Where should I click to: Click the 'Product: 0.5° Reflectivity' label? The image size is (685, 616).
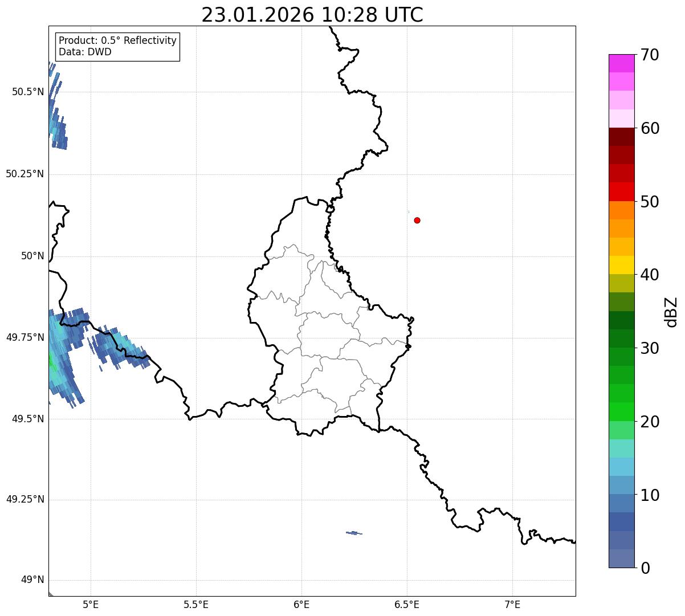click(117, 40)
